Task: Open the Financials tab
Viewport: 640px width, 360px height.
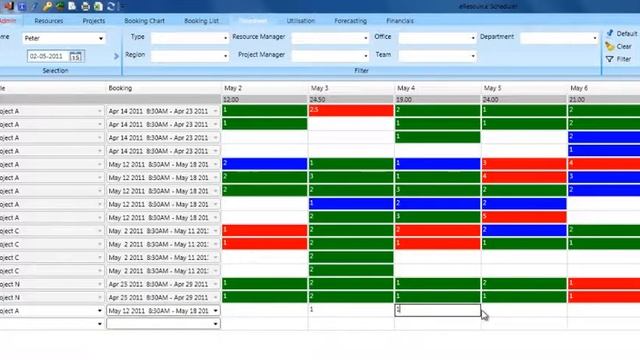Action: (400, 21)
